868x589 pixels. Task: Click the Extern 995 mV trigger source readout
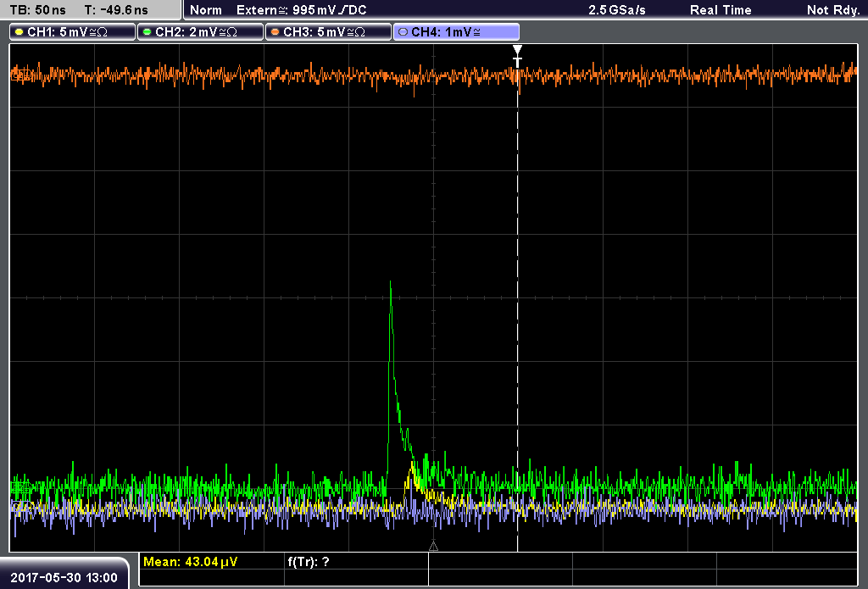[301, 10]
